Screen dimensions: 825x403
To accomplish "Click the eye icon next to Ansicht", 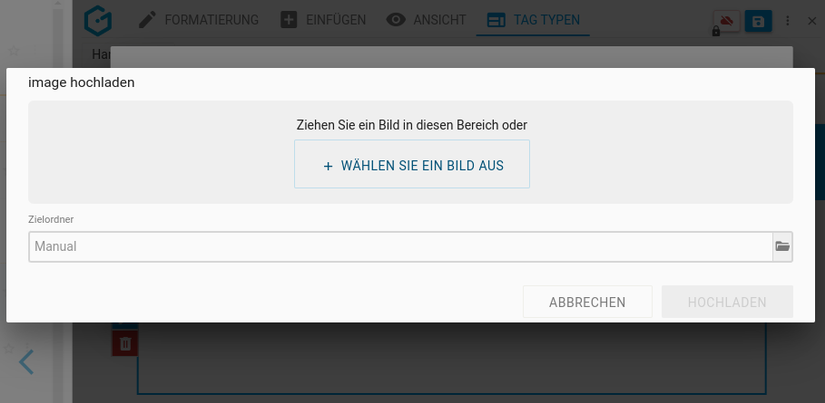I will coord(396,21).
